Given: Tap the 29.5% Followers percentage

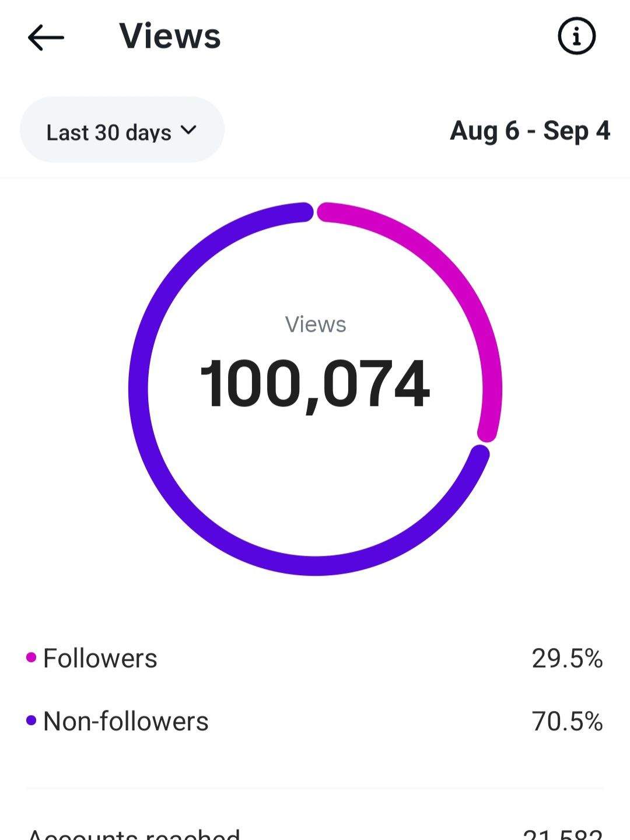Looking at the screenshot, I should click(x=567, y=659).
